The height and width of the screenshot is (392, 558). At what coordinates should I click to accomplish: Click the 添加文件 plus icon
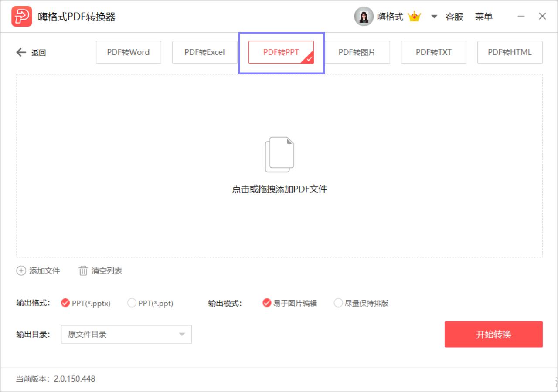point(21,270)
